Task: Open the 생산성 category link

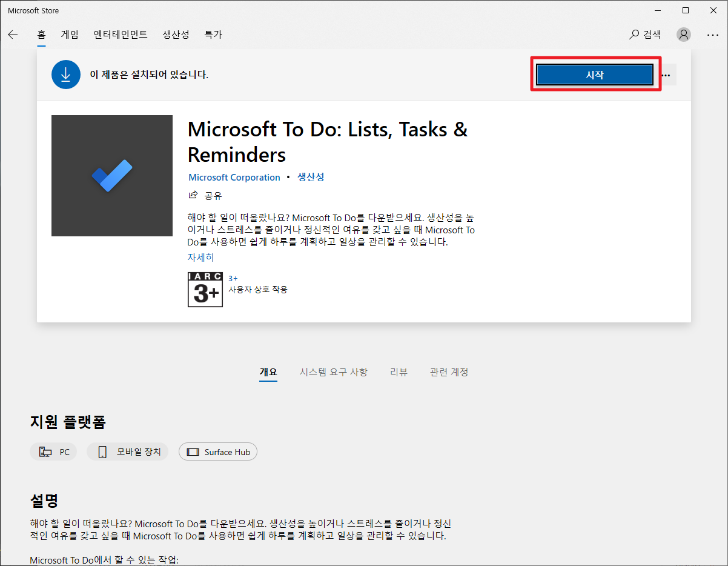Action: point(311,177)
